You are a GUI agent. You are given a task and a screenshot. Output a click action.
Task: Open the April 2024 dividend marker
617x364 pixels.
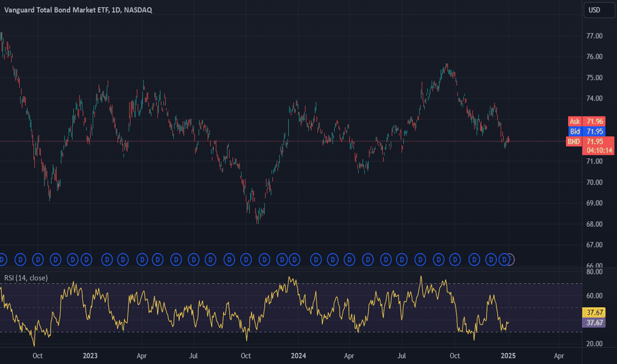pyautogui.click(x=350, y=259)
